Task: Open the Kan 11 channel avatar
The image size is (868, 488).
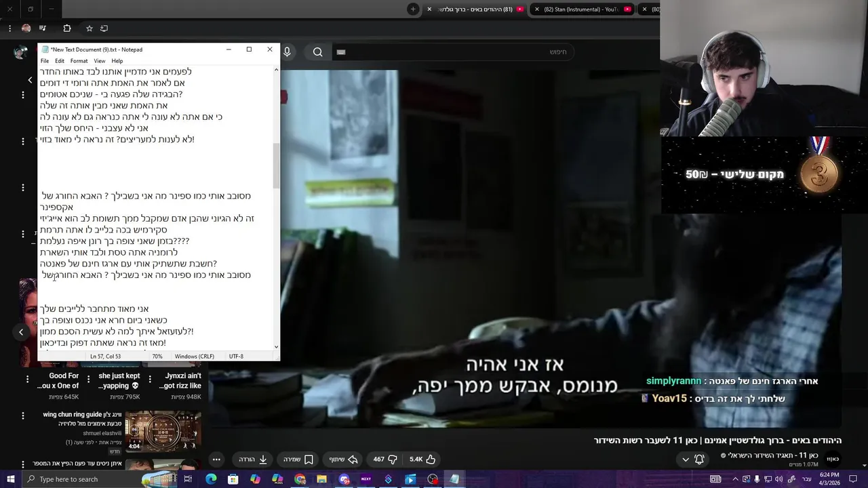Action: 833,459
